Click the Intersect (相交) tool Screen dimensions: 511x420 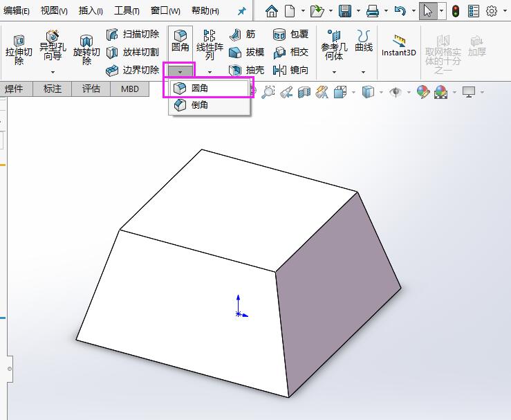[x=290, y=52]
